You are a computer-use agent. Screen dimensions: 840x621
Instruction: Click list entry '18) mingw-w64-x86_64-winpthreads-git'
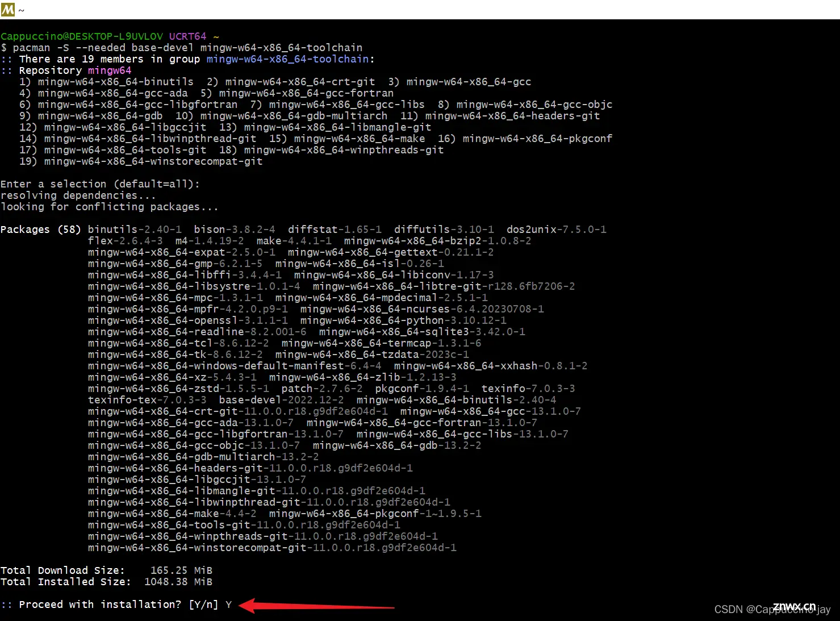tap(332, 150)
